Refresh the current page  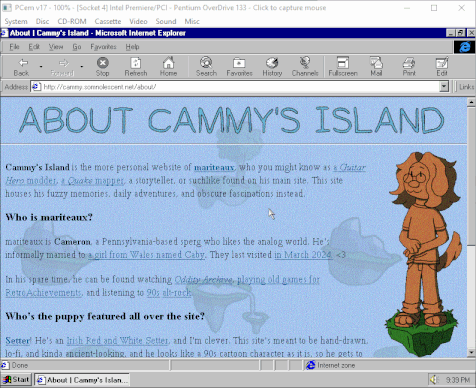click(136, 67)
